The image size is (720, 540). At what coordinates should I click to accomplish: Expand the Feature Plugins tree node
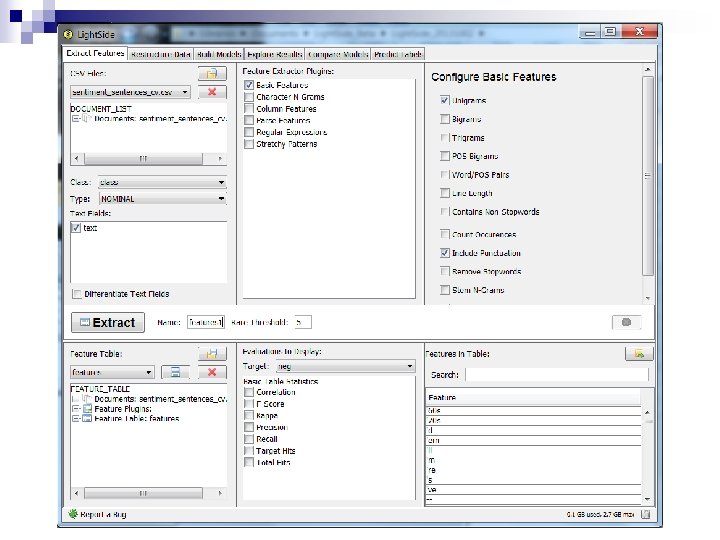pos(76,409)
